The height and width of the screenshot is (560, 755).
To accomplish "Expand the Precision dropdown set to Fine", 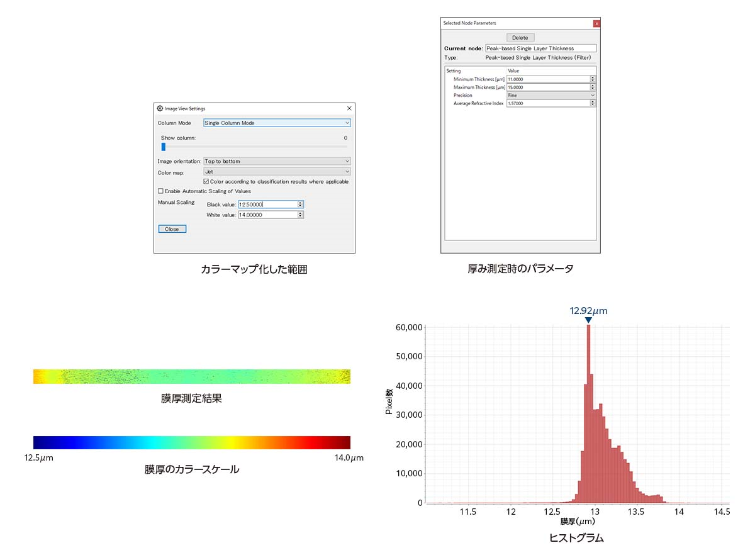I will tap(551, 95).
